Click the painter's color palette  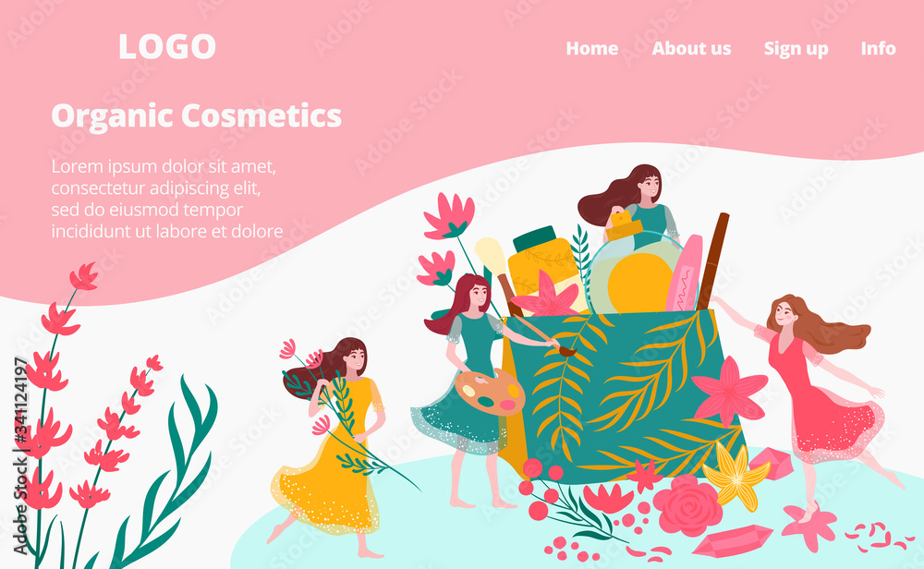pos(489,391)
